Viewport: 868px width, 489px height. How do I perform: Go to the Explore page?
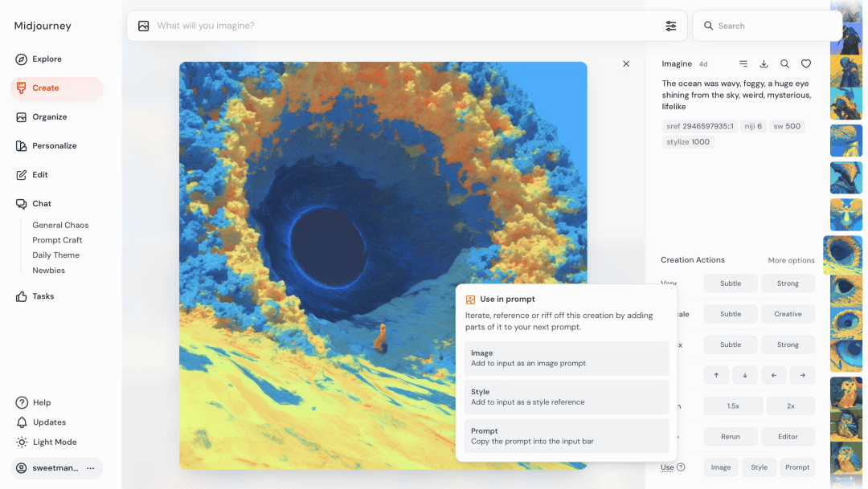pyautogui.click(x=47, y=59)
